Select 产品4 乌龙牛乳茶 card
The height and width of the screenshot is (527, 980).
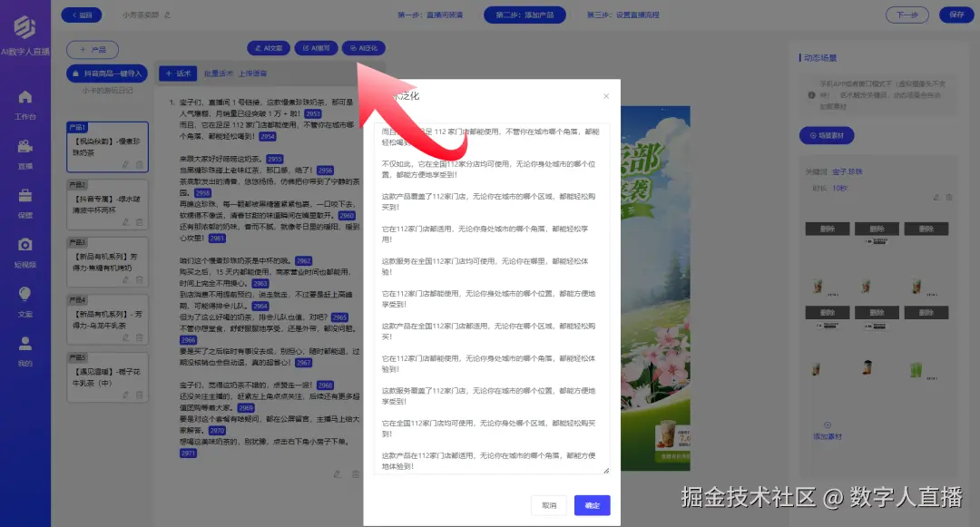pos(107,319)
